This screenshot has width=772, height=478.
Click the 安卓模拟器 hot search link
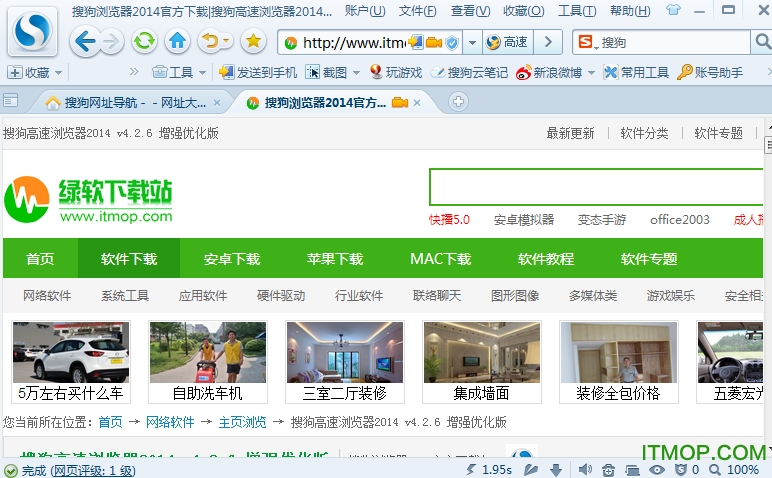[524, 220]
